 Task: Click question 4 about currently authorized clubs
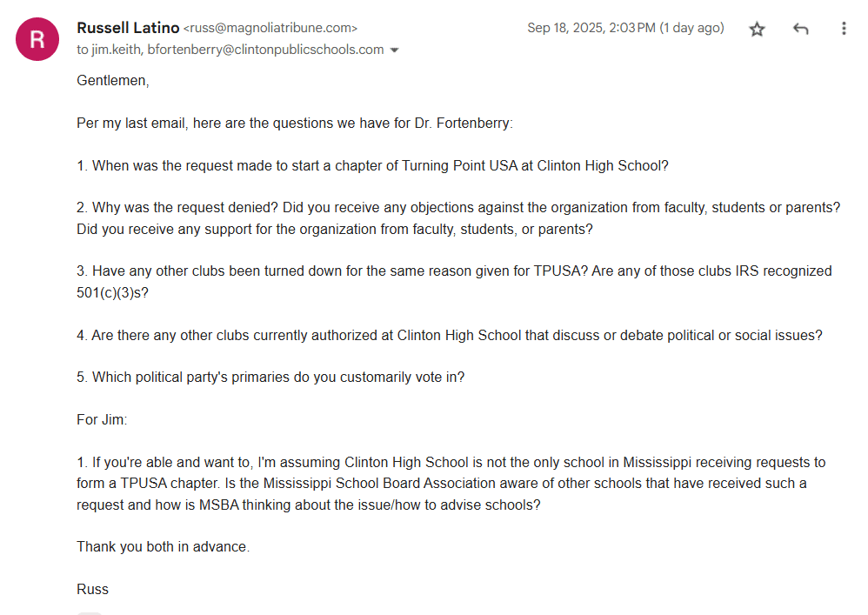[x=449, y=335]
